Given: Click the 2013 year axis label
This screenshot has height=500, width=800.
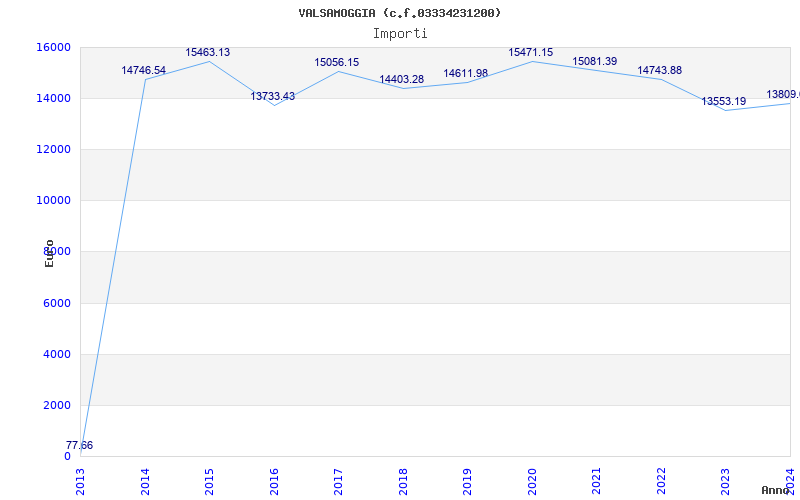Looking at the screenshot, I should pos(81,481).
